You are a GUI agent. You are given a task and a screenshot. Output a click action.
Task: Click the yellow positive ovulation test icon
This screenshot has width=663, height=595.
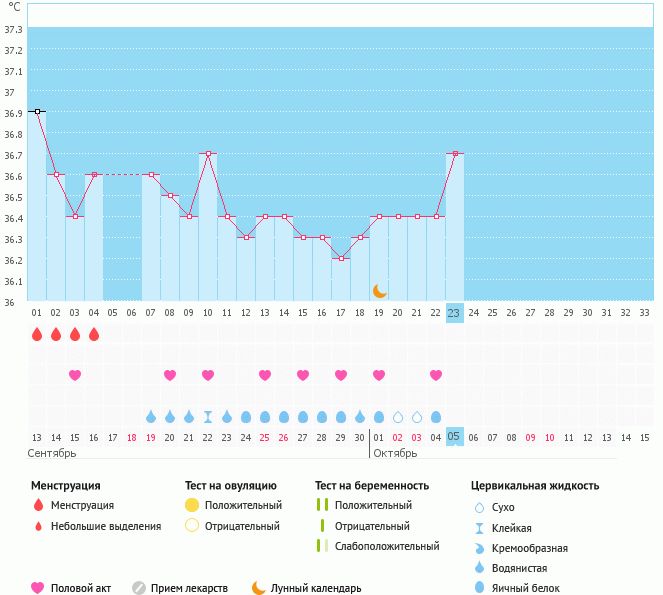click(192, 505)
